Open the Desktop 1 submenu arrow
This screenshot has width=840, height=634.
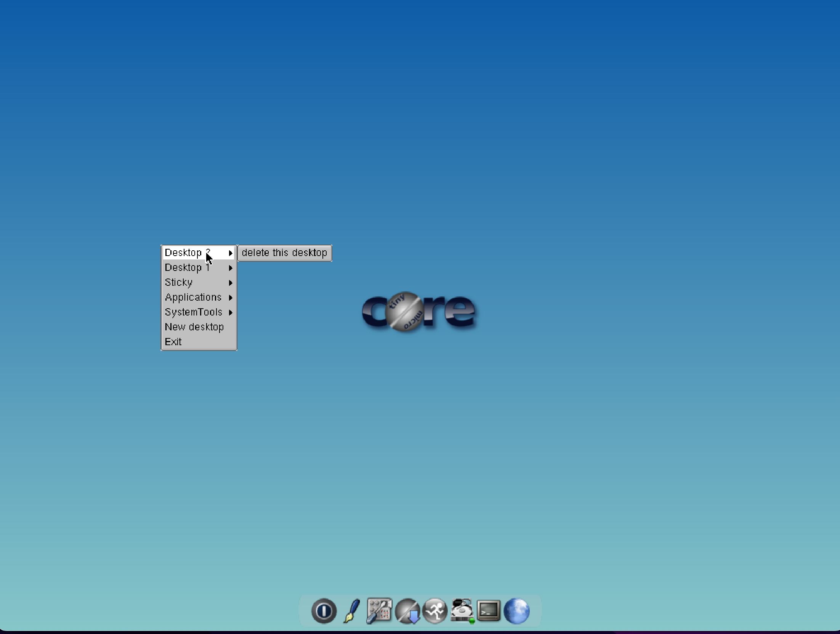(x=231, y=268)
